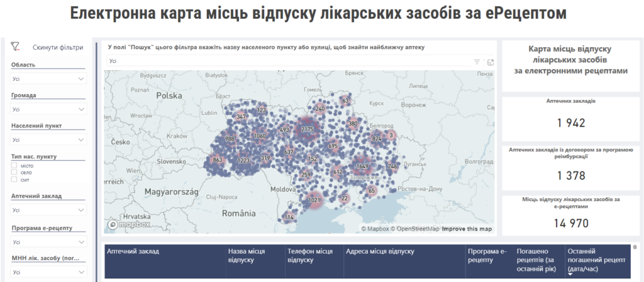
Task: Click the 637 cluster marker
Action: [289, 151]
